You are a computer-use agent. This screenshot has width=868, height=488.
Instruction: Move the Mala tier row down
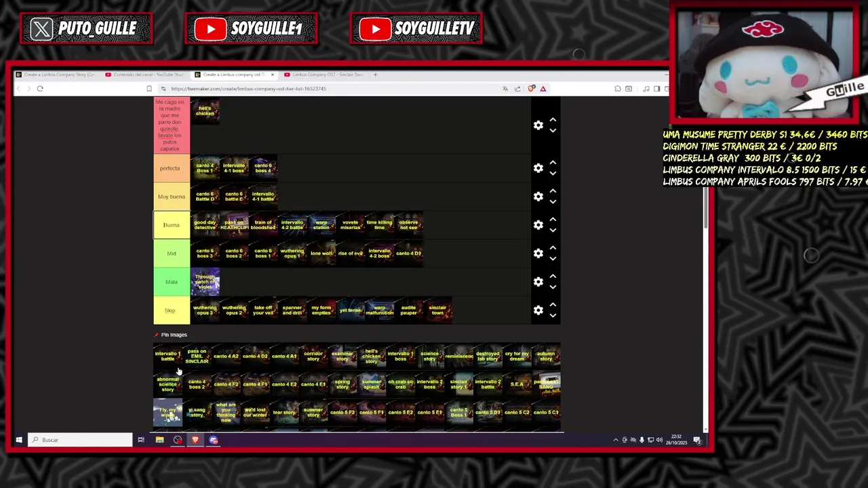pyautogui.click(x=553, y=287)
